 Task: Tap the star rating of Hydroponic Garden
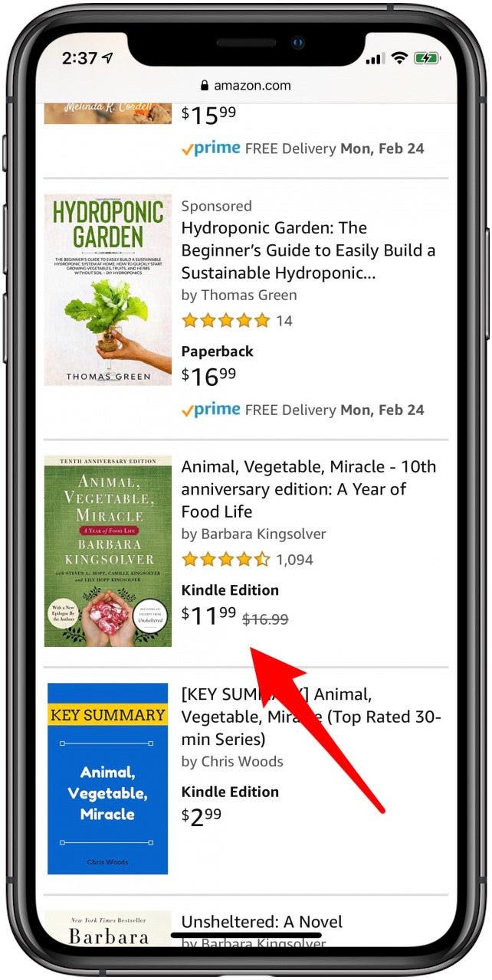[x=225, y=321]
